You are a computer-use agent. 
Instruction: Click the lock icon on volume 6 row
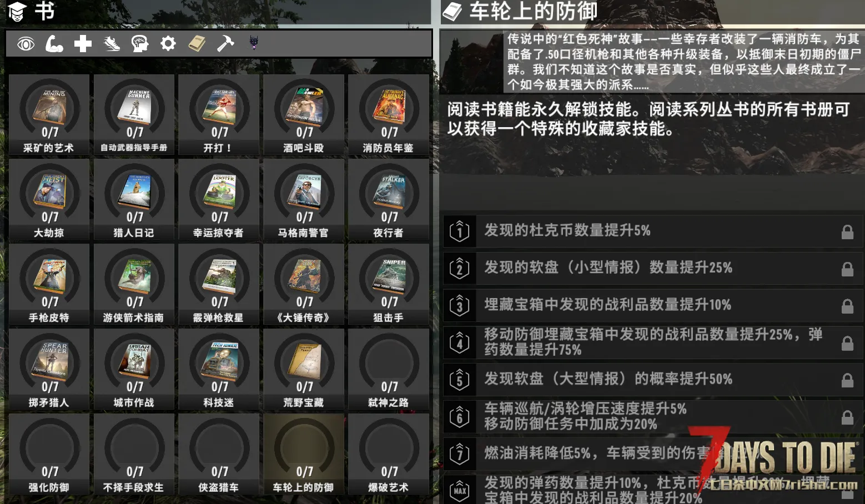click(847, 417)
